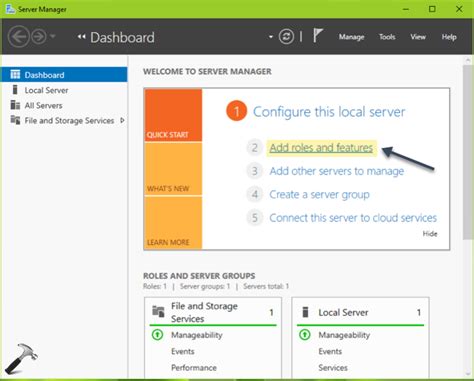Click Create a server group link
The image size is (474, 381).
[319, 194]
